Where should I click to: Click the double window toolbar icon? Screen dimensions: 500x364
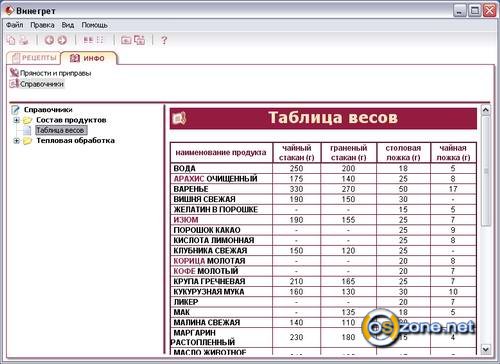point(139,40)
